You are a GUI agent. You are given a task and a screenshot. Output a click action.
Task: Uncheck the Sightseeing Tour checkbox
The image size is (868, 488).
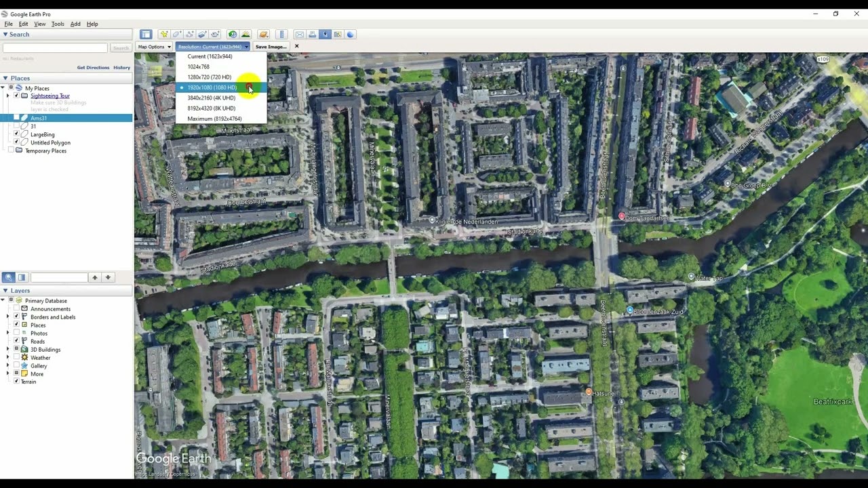(16, 96)
